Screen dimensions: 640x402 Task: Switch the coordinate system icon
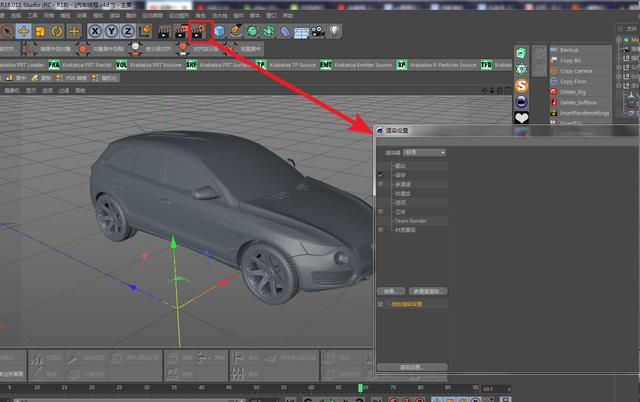[145, 31]
